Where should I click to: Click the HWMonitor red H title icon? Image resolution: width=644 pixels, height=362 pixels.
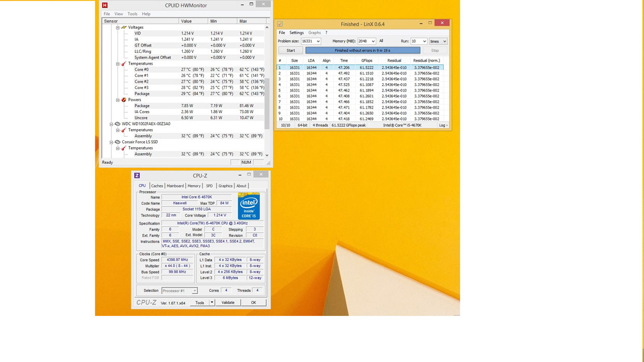(105, 5)
